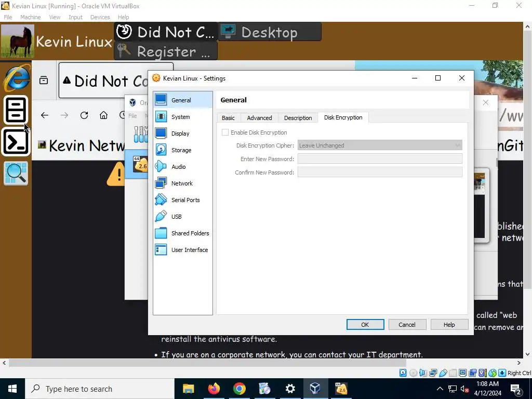Click the Help button in Settings dialog
This screenshot has width=532, height=399.
(449, 325)
